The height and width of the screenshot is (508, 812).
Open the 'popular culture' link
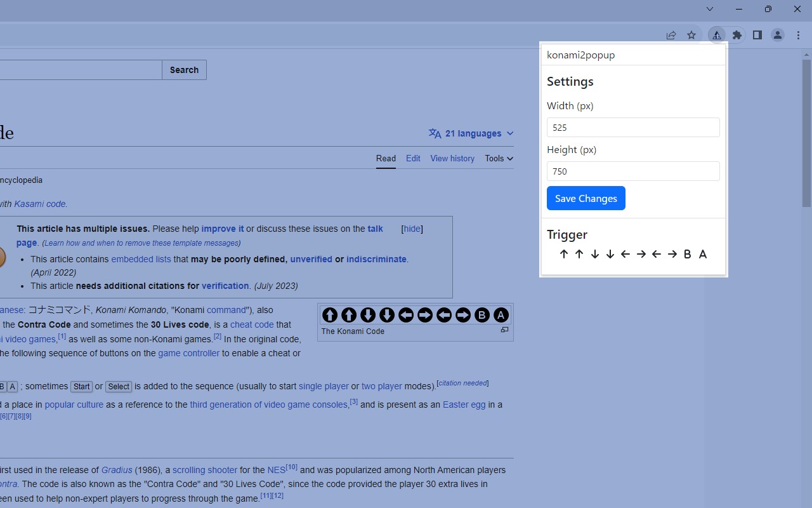[x=74, y=404]
